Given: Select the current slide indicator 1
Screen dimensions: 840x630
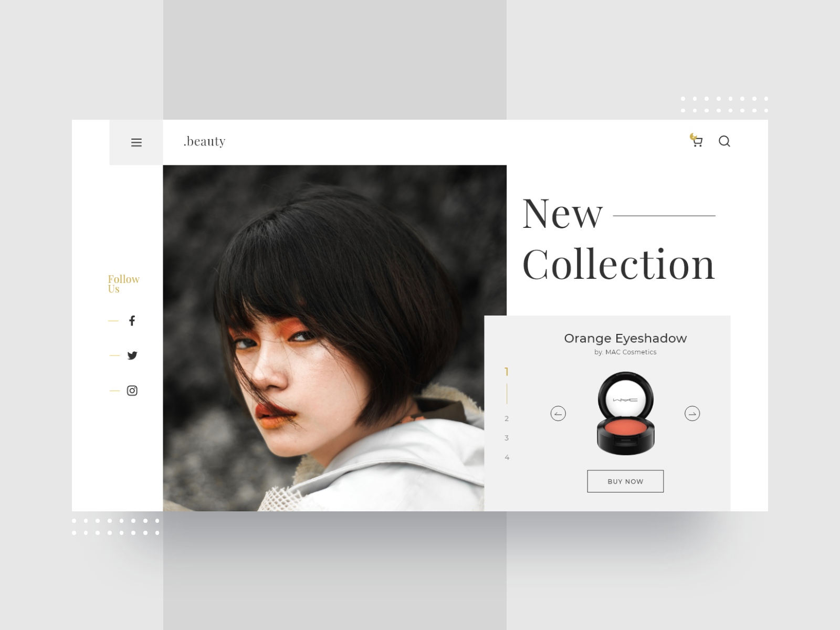Looking at the screenshot, I should point(507,371).
